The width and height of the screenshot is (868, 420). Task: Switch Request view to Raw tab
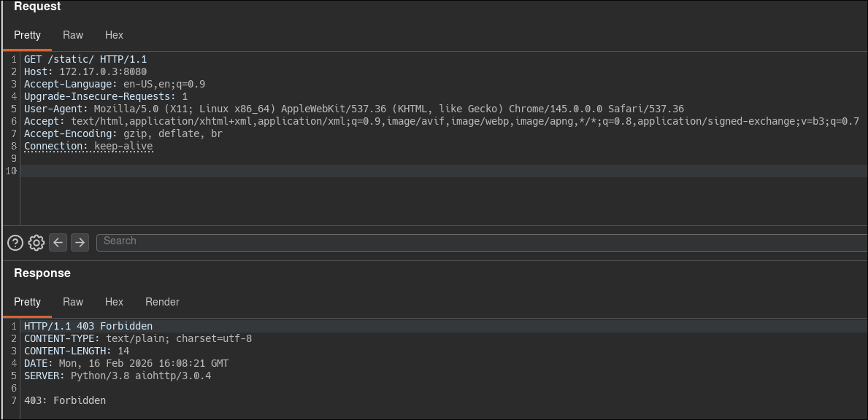pos(72,35)
